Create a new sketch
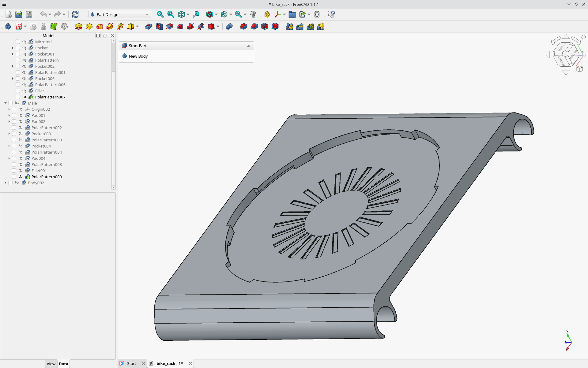The image size is (588, 368). [x=19, y=27]
